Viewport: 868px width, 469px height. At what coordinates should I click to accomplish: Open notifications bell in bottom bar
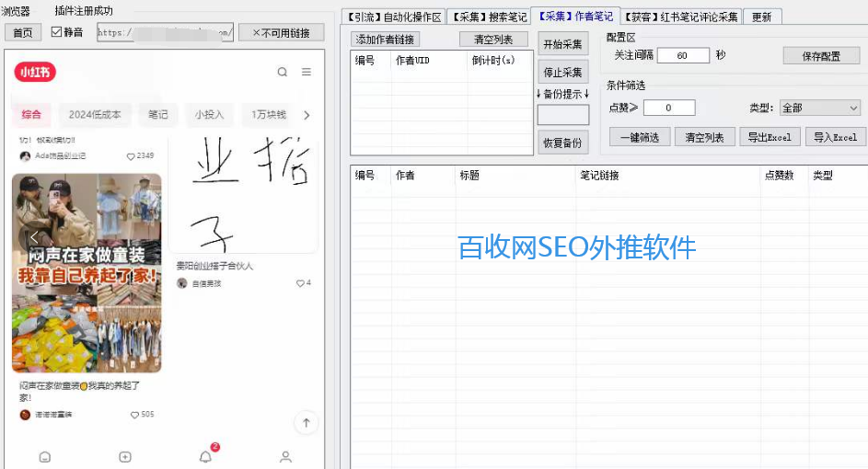click(205, 456)
